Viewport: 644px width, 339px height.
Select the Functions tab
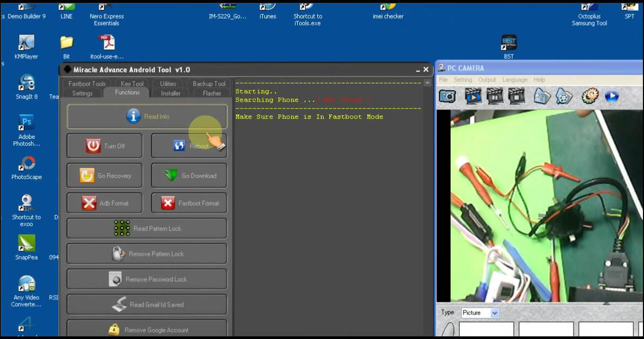[128, 92]
